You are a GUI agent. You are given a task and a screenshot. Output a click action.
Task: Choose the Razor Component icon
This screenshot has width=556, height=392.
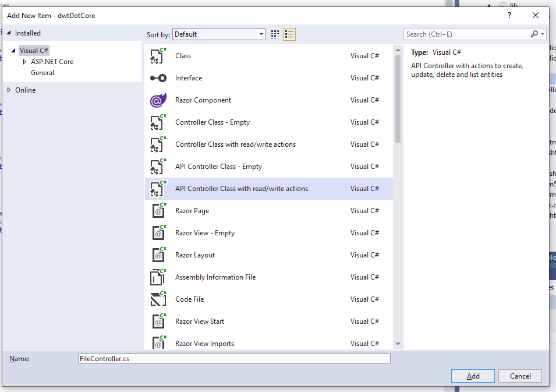tap(158, 101)
